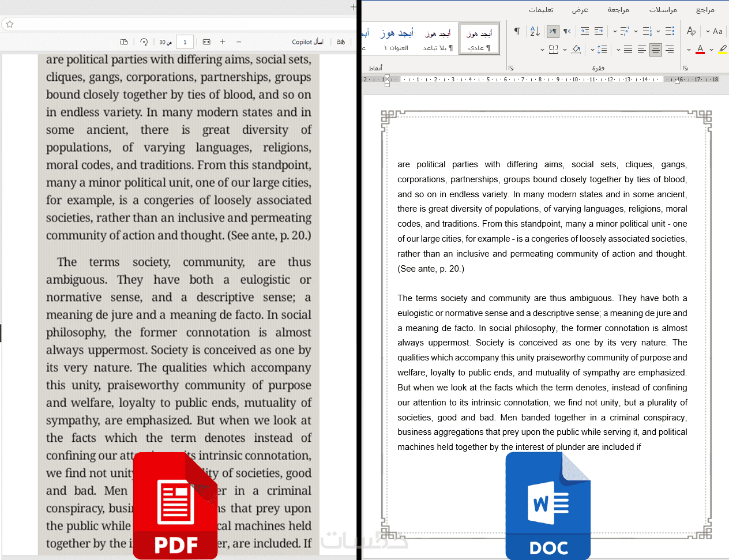Viewport: 729px width, 560px height.
Task: Open the مراجع ribbon tab
Action: (705, 10)
